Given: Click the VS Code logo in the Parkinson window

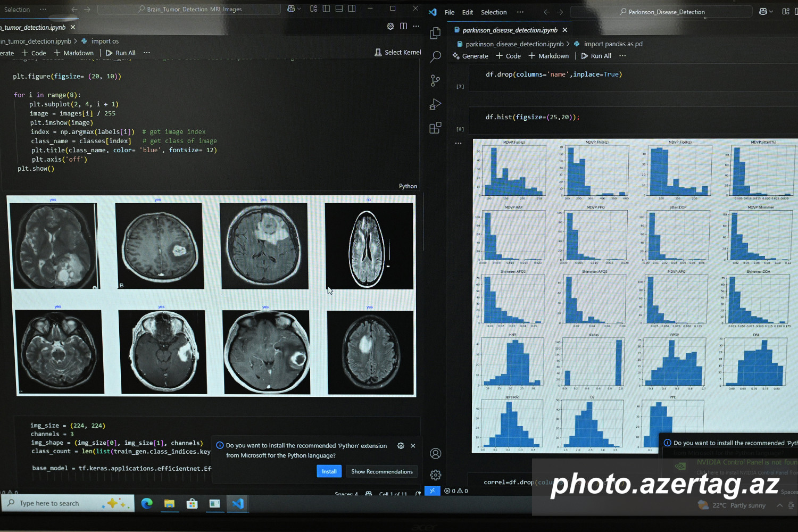Looking at the screenshot, I should (x=433, y=12).
